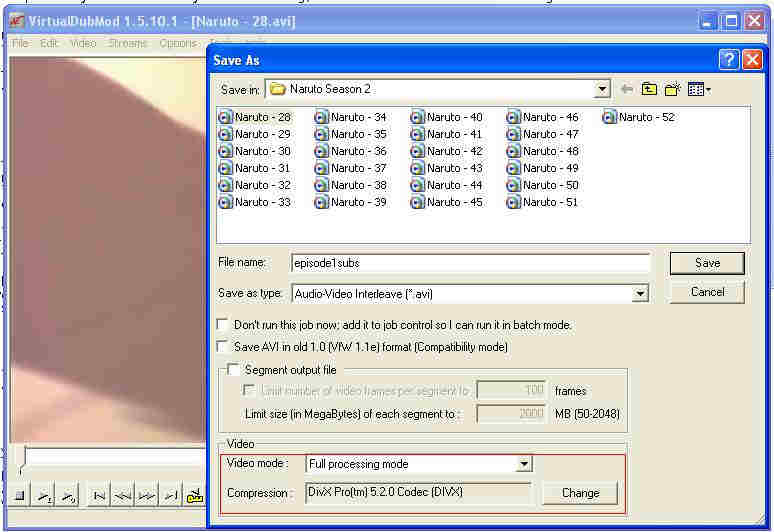
Task: Click the frames per segment field
Action: 511,390
